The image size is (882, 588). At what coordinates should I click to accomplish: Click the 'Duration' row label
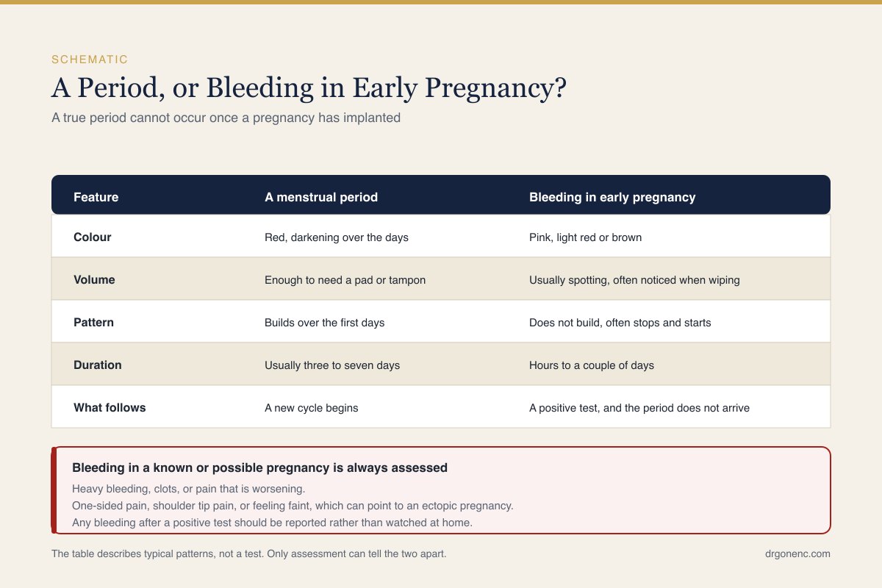(98, 365)
